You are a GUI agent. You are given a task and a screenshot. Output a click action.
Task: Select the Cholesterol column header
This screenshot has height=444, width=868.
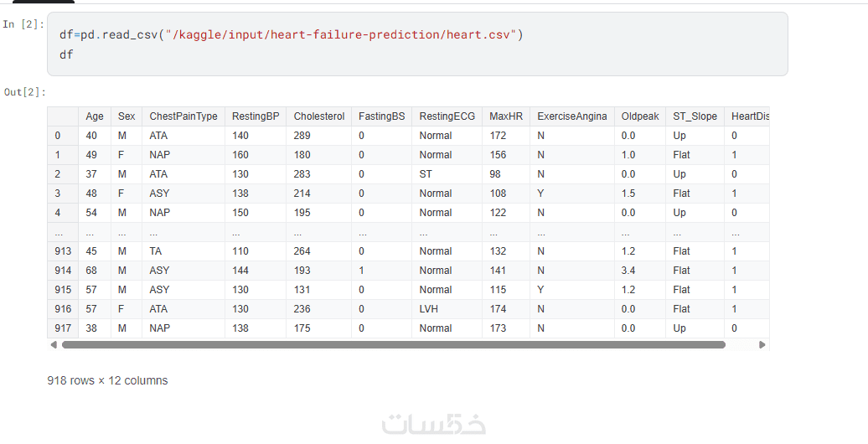[319, 116]
